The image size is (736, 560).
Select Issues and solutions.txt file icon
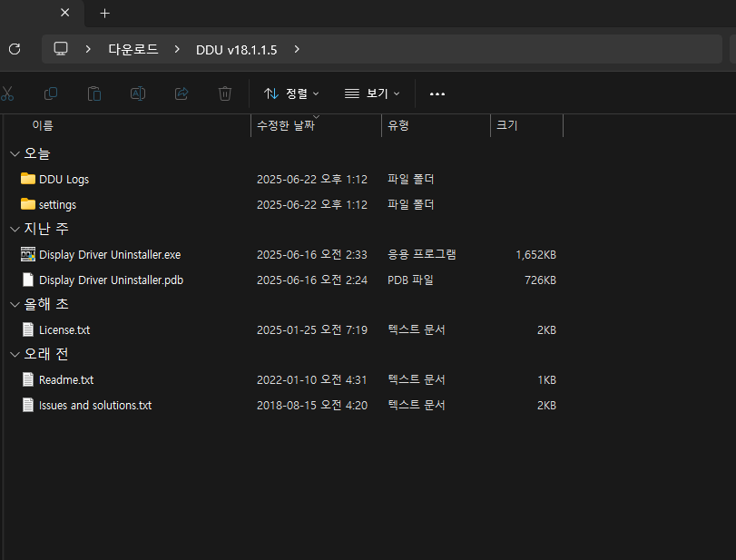28,405
